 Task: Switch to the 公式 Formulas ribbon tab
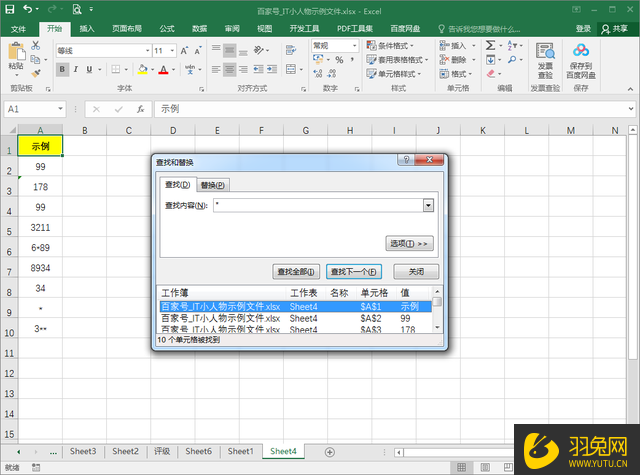[x=167, y=29]
